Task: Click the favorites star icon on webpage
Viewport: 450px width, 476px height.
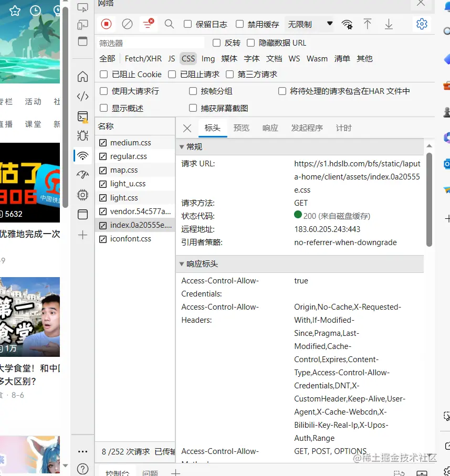Action: click(15, 11)
